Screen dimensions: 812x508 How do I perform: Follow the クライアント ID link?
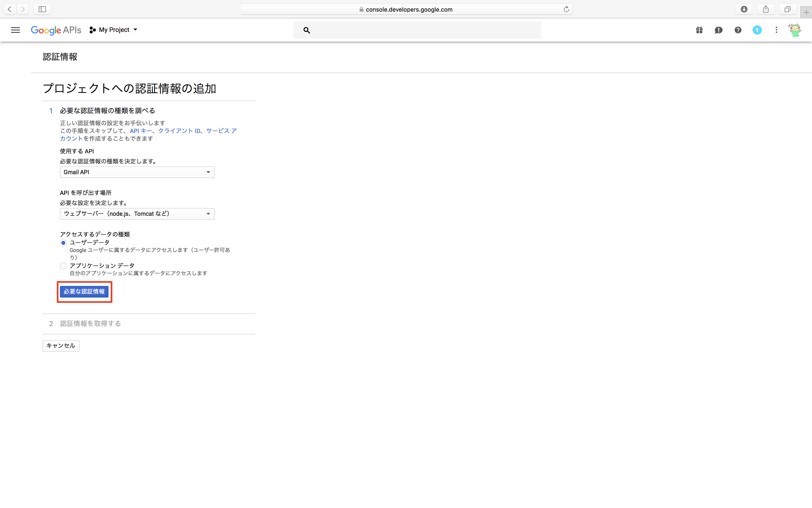click(179, 131)
